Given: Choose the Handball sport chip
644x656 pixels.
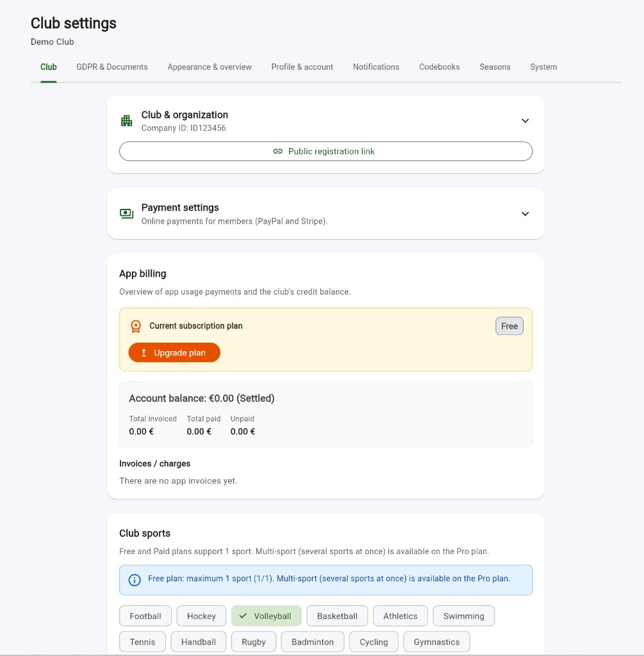Looking at the screenshot, I should [199, 642].
